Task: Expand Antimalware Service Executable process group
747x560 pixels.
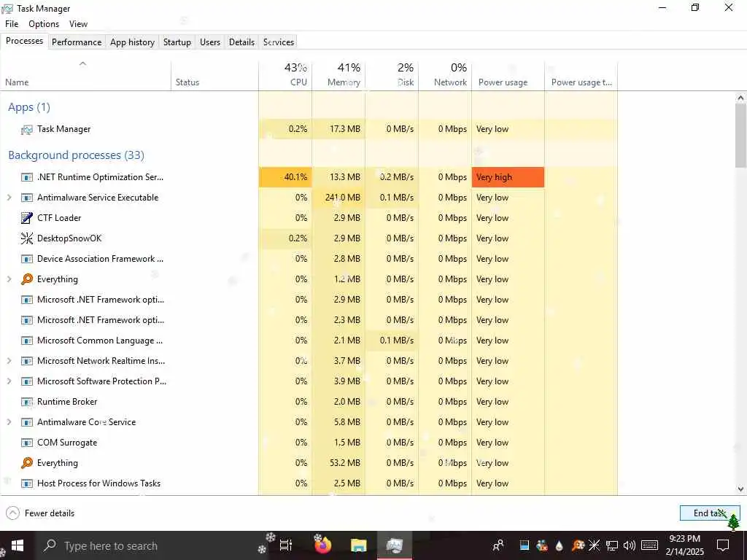Action: (x=9, y=198)
